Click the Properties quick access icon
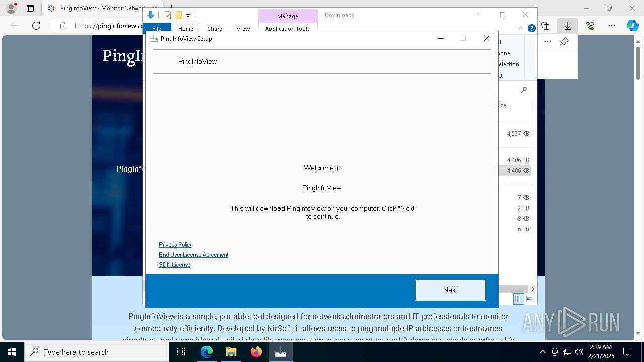 click(168, 15)
